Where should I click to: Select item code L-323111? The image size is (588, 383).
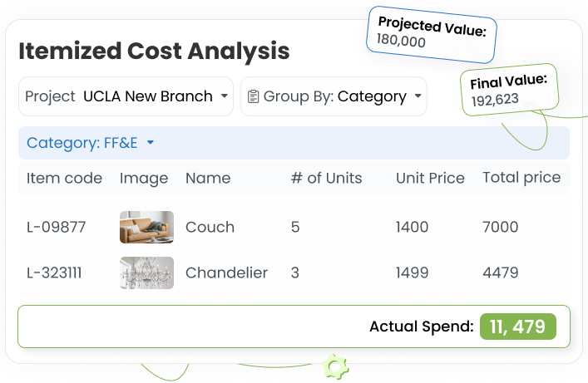pos(54,273)
